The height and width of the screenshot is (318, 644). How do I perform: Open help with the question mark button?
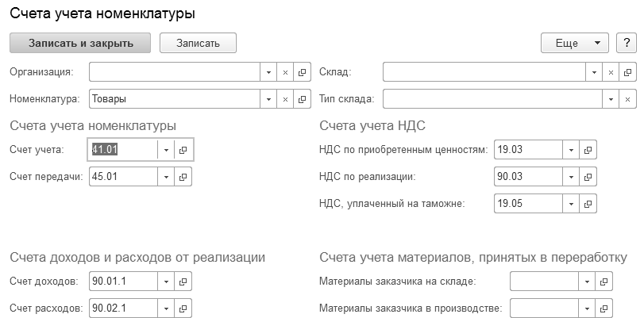(x=627, y=43)
